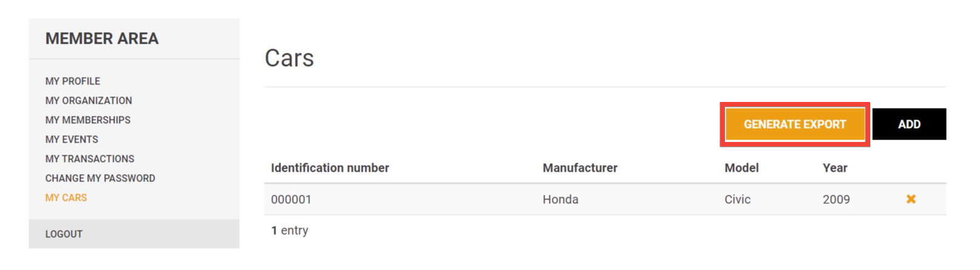980x270 pixels.
Task: Open My Profile page
Action: point(73,81)
